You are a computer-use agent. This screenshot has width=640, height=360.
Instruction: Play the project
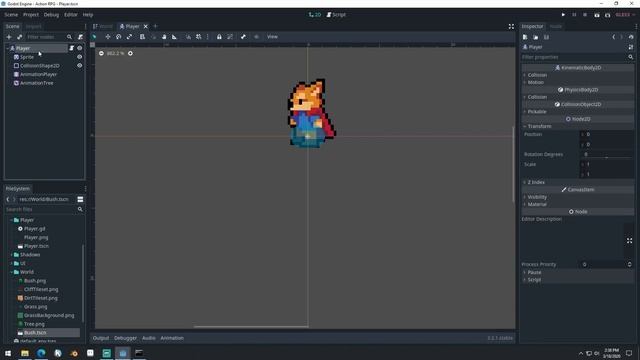coord(563,15)
